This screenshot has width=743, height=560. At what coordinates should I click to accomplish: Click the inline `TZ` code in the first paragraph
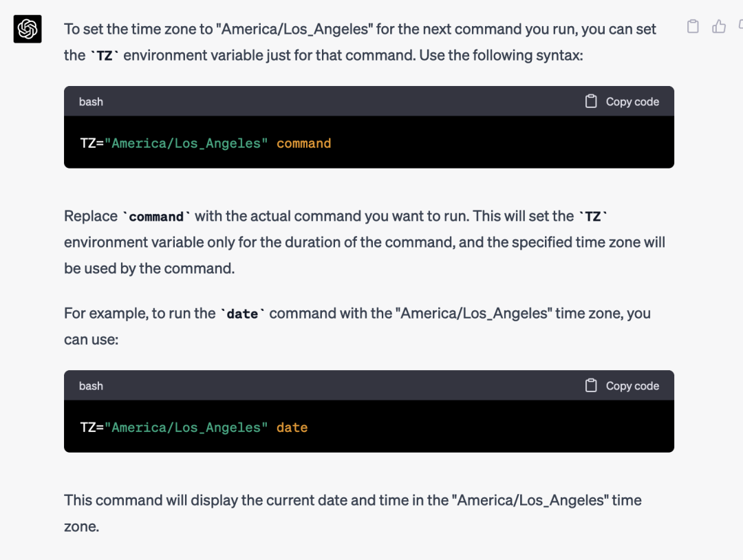(x=105, y=56)
